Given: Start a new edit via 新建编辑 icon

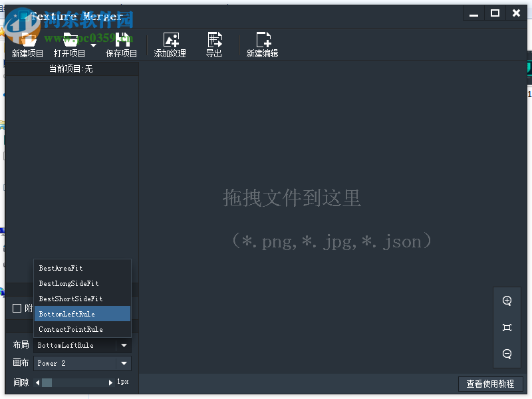Looking at the screenshot, I should 262,40.
